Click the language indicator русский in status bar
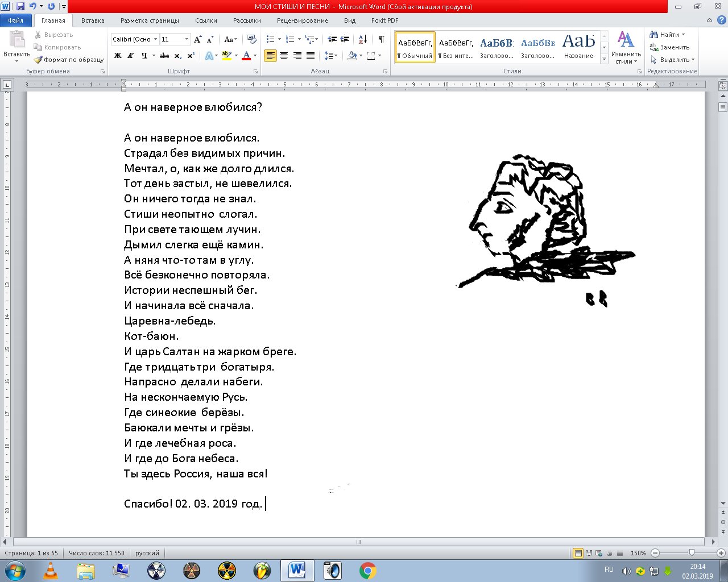Image resolution: width=728 pixels, height=582 pixels. (147, 553)
